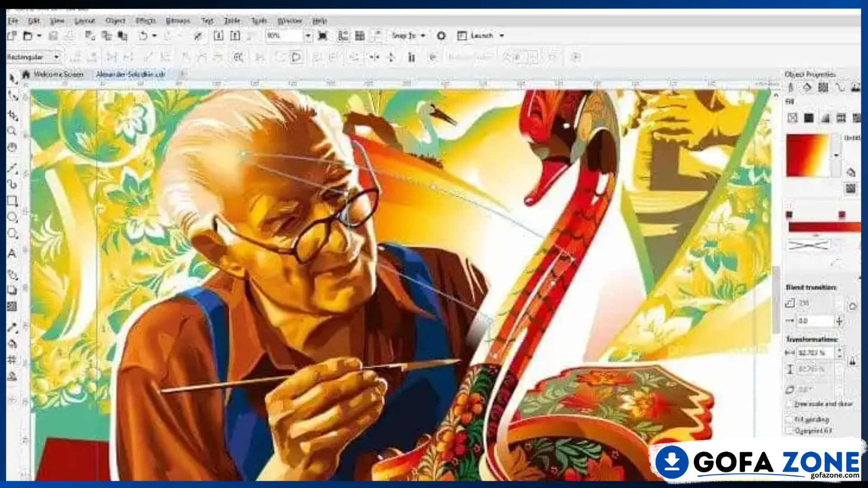
Task: Open the Bitmaps menu
Action: click(x=178, y=21)
